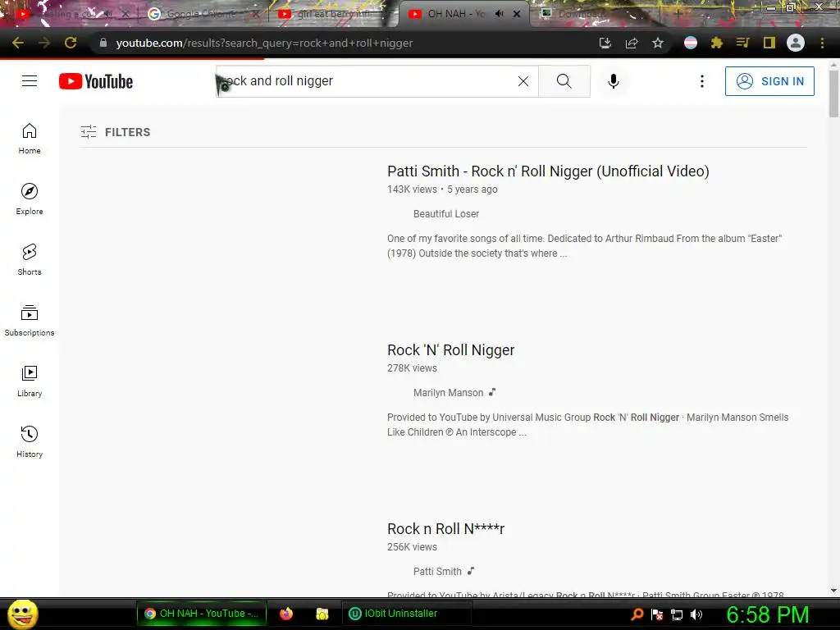Open Explore in the sidebar

coord(30,199)
